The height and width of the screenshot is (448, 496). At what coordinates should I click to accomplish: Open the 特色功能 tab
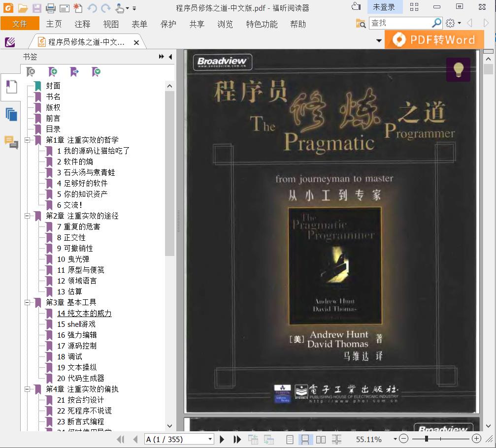[262, 24]
